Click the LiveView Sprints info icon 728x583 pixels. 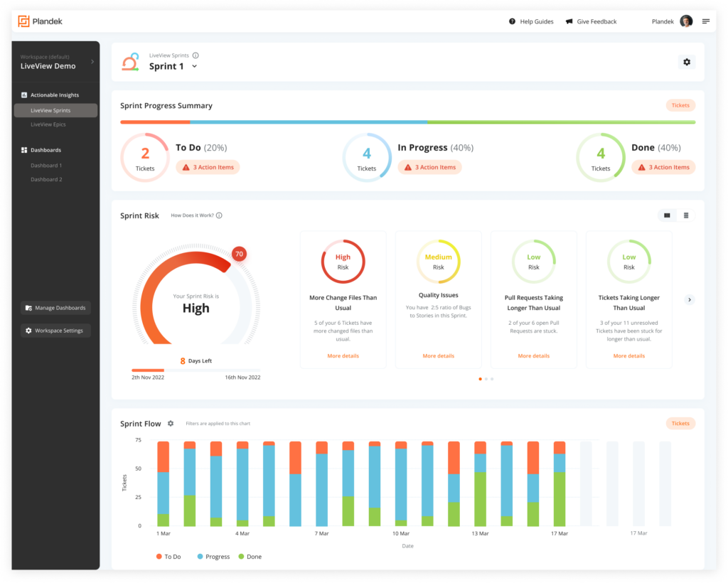click(196, 54)
